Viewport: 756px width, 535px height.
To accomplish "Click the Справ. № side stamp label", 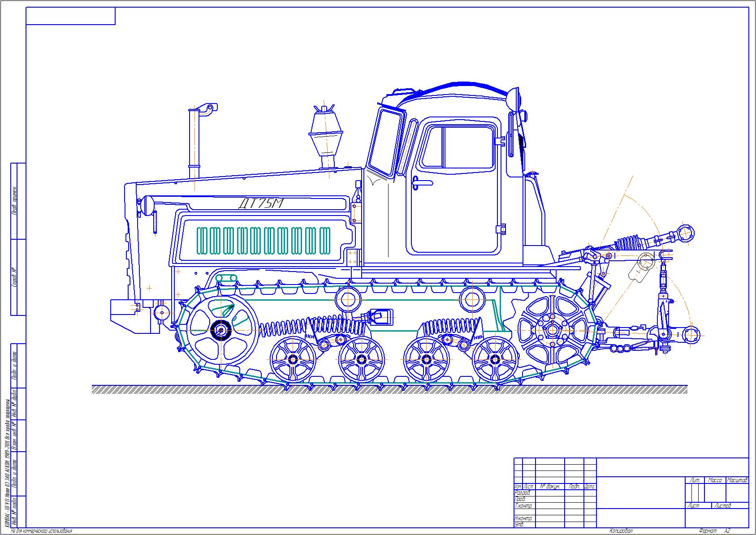I will (15, 277).
